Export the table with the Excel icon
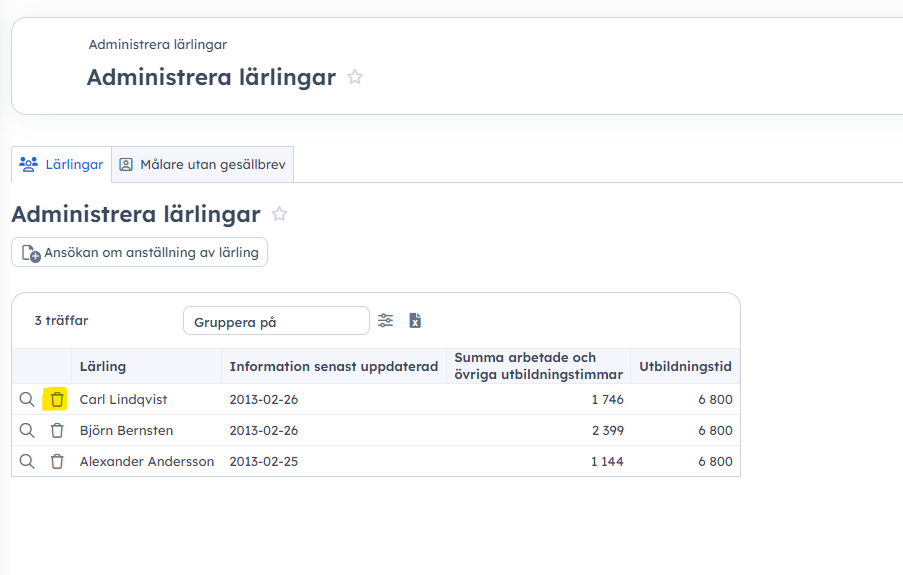The image size is (903, 575). [x=415, y=321]
